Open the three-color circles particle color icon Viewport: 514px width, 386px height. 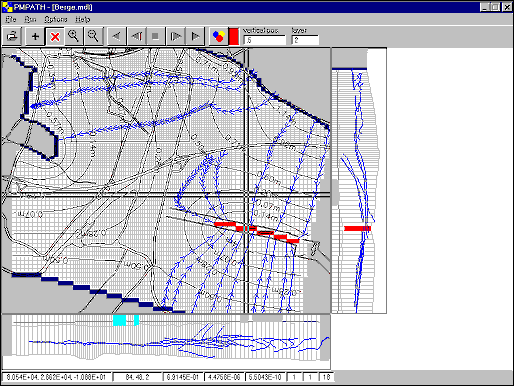[x=218, y=36]
